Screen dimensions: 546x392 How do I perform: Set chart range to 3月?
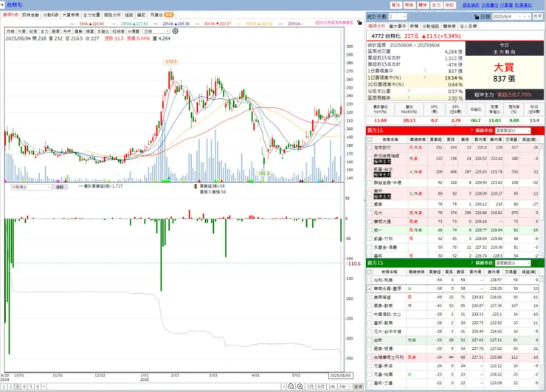pos(310,386)
